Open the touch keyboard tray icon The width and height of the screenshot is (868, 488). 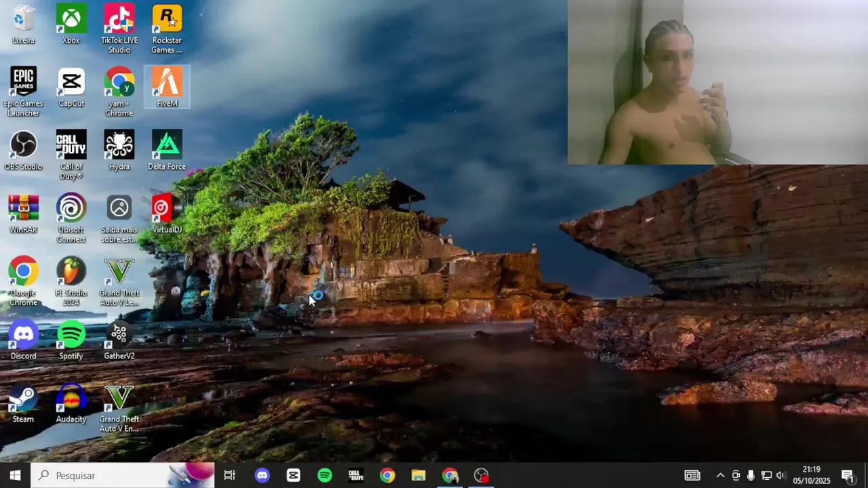pos(692,475)
